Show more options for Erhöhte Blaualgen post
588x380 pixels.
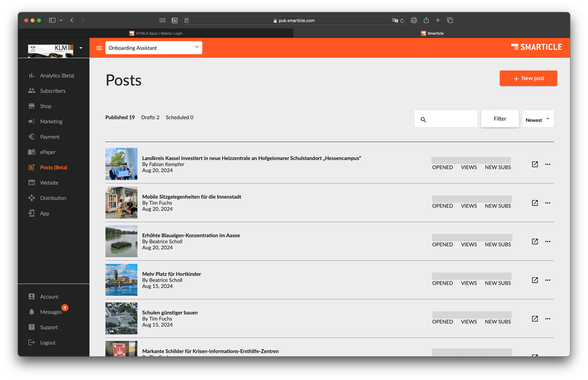tap(547, 241)
